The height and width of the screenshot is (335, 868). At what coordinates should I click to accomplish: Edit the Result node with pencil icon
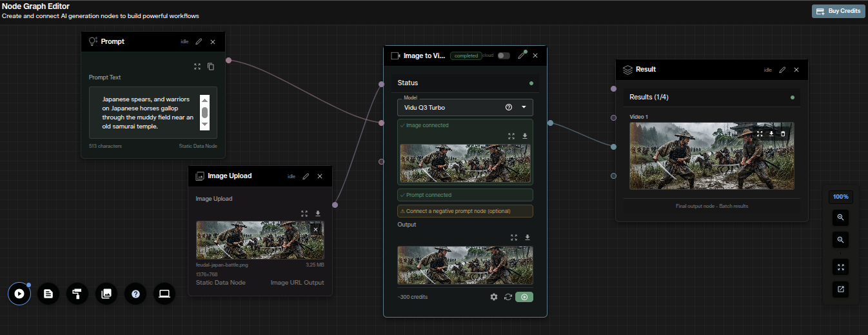782,70
